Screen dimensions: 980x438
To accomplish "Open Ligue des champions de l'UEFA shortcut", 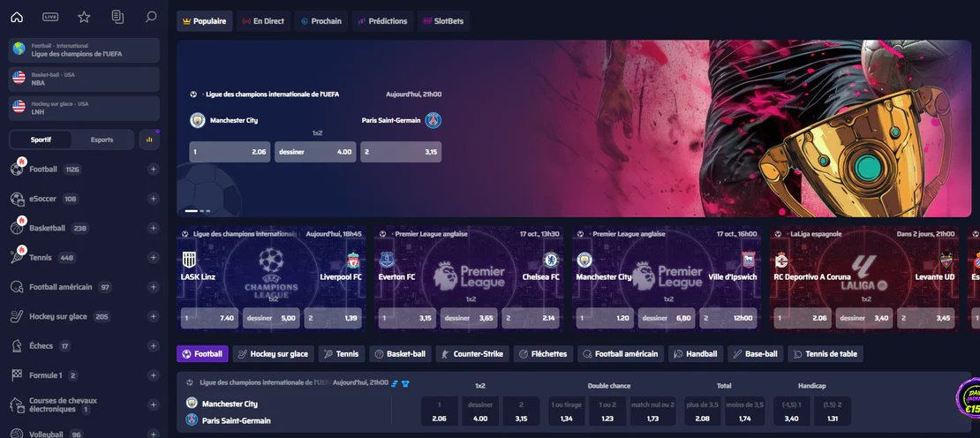I will tap(84, 50).
